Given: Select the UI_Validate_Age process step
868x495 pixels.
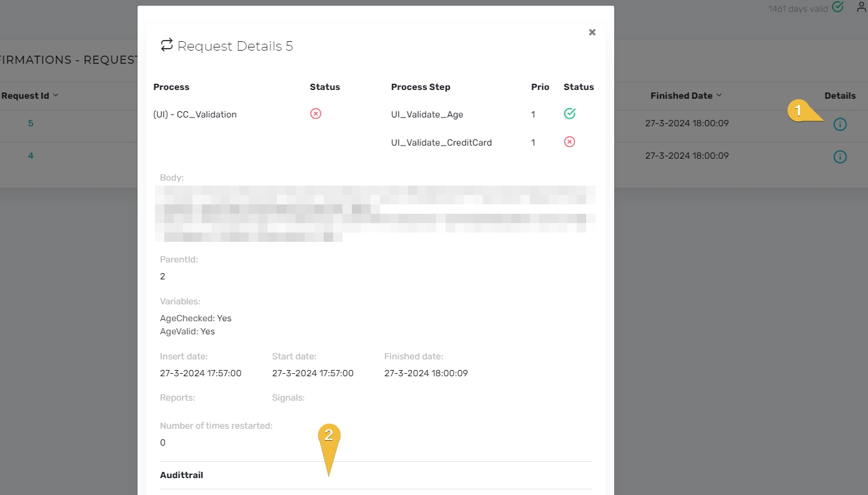Looking at the screenshot, I should coord(427,114).
